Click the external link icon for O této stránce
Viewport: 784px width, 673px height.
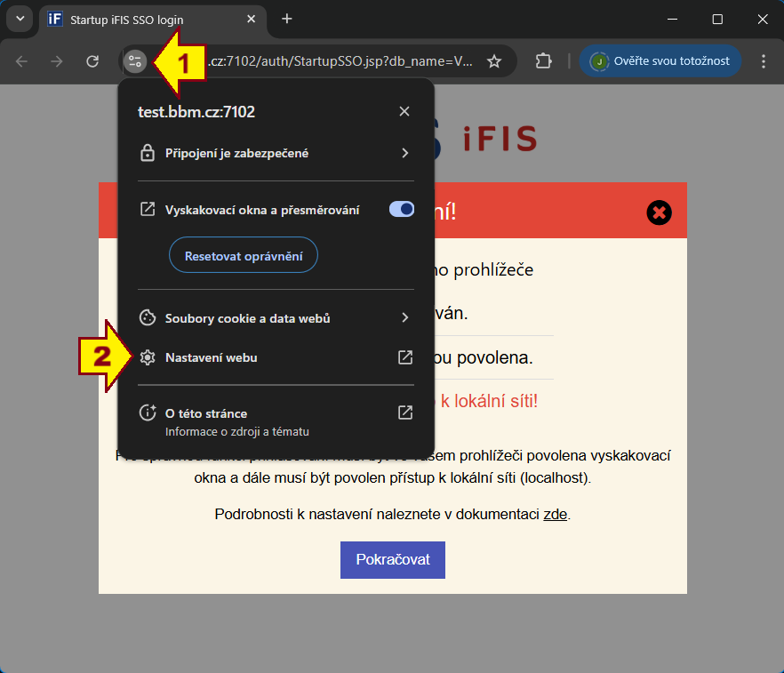(x=405, y=413)
